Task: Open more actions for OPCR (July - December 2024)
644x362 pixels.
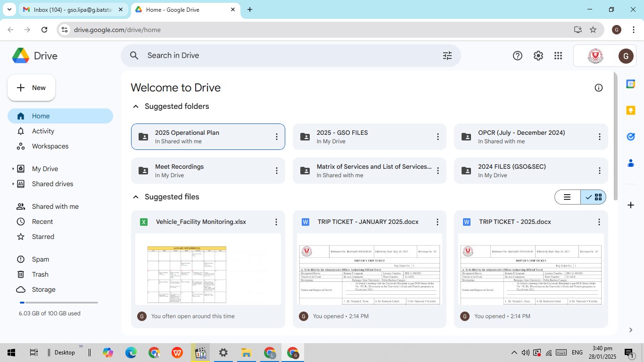Action: 600,137
